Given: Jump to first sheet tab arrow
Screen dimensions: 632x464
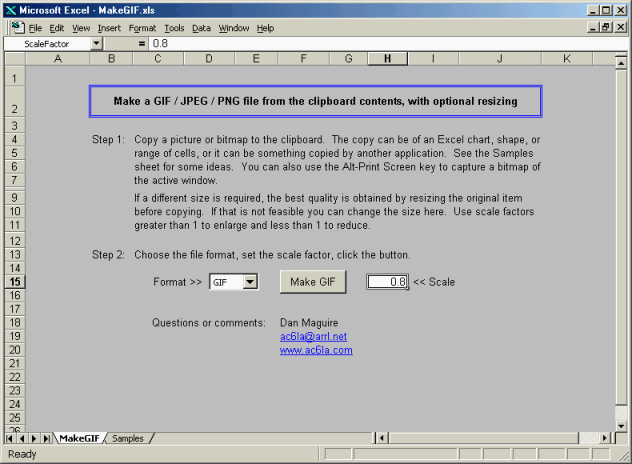Looking at the screenshot, I should 11,438.
